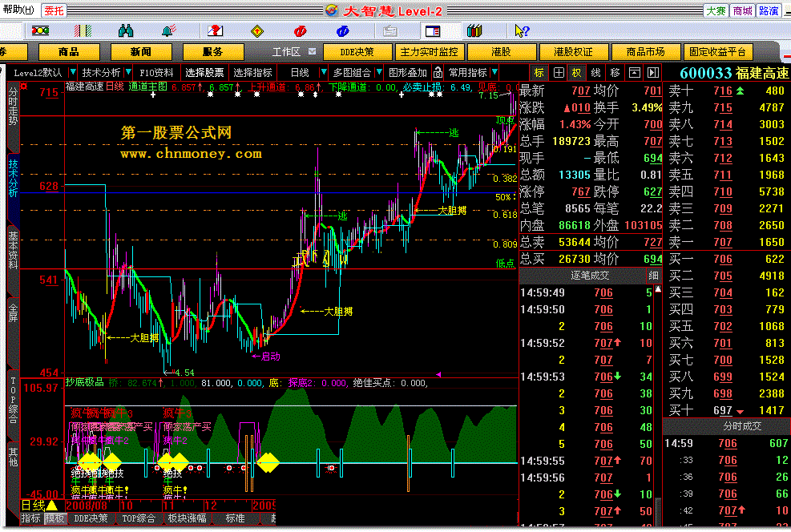Open the 选择指标 menu item
This screenshot has width=791, height=532.
(x=252, y=73)
